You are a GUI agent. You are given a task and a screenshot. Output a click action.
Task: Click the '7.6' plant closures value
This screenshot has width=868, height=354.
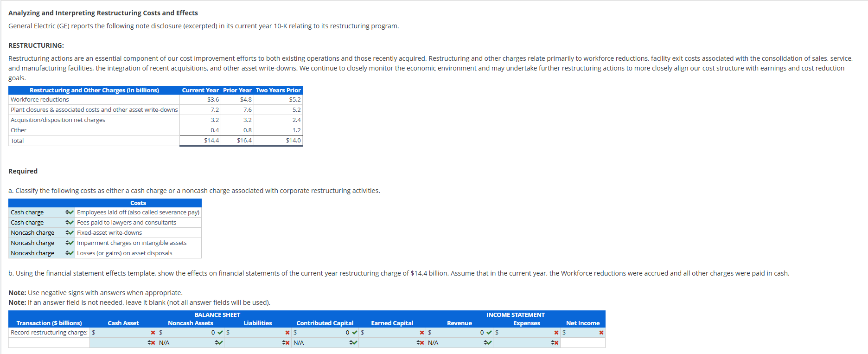pyautogui.click(x=248, y=109)
